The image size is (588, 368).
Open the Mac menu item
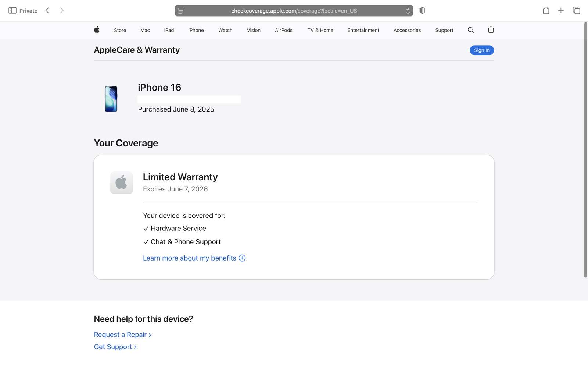click(145, 30)
